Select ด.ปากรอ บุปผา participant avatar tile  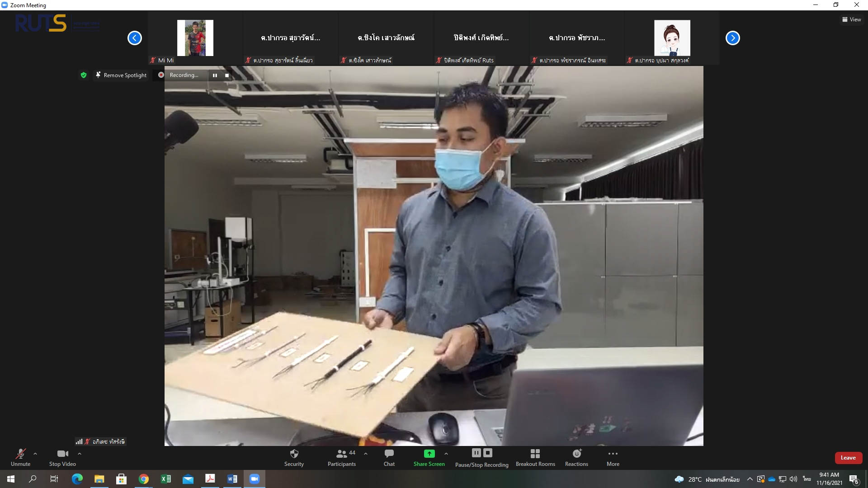point(672,38)
